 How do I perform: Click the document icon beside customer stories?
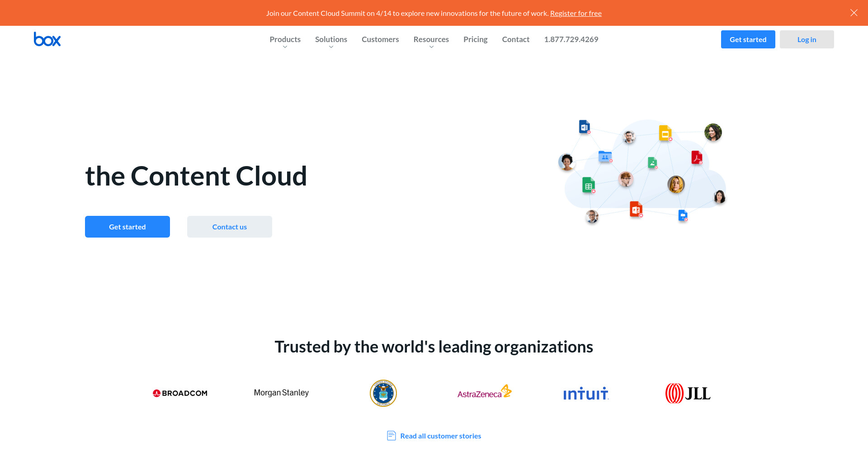tap(392, 436)
